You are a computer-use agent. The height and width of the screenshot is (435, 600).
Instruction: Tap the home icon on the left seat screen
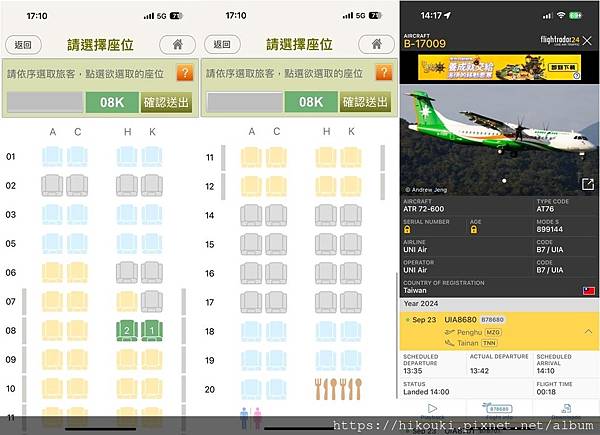click(x=178, y=44)
